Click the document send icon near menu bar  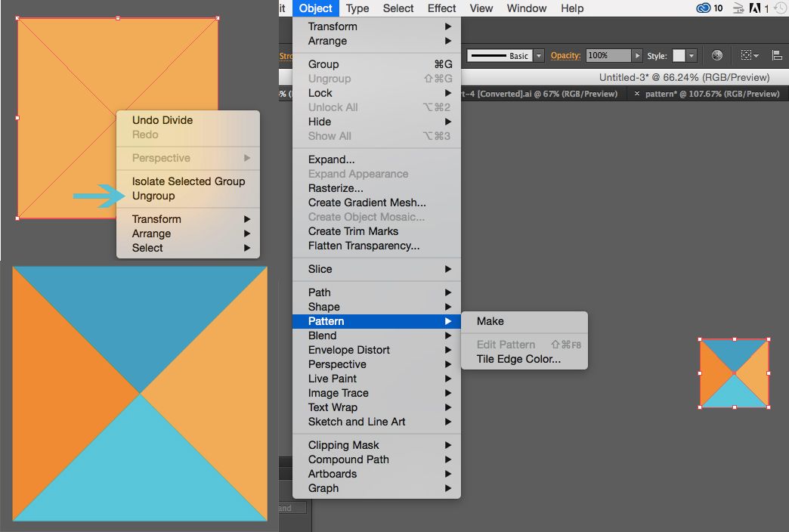(x=738, y=8)
